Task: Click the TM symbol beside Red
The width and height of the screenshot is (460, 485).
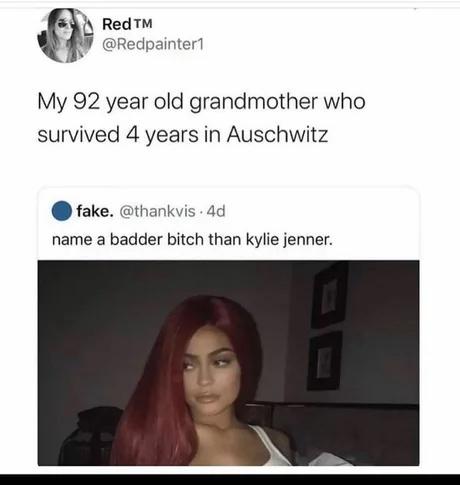Action: [144, 23]
